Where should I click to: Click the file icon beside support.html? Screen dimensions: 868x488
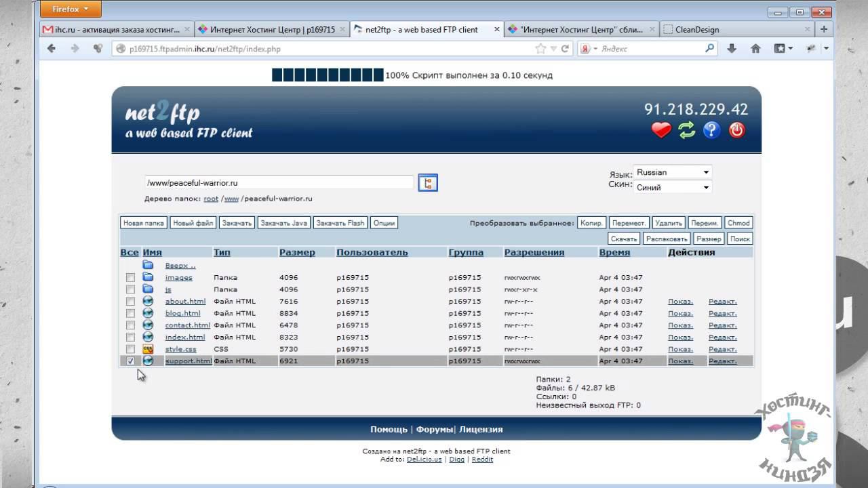pyautogui.click(x=148, y=361)
